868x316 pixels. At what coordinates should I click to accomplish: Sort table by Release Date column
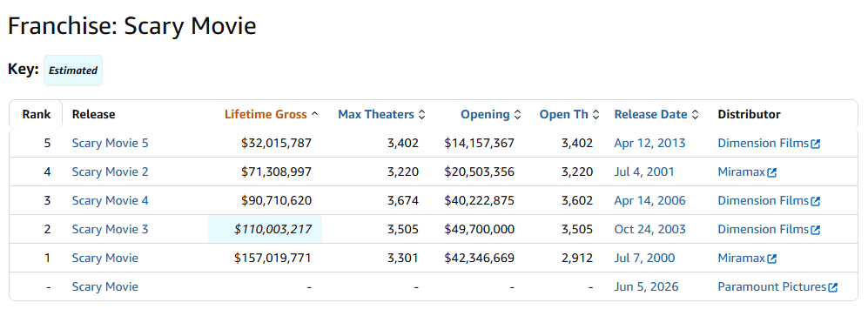[x=656, y=115]
